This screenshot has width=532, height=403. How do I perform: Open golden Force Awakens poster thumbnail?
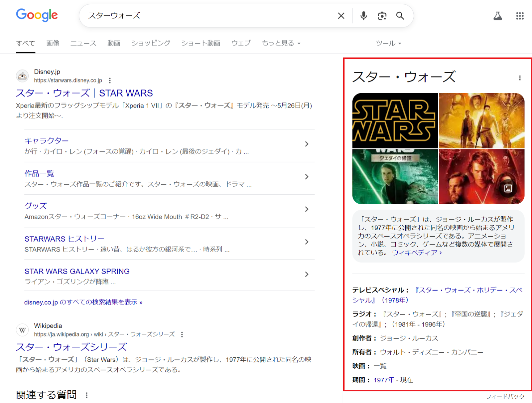point(481,120)
